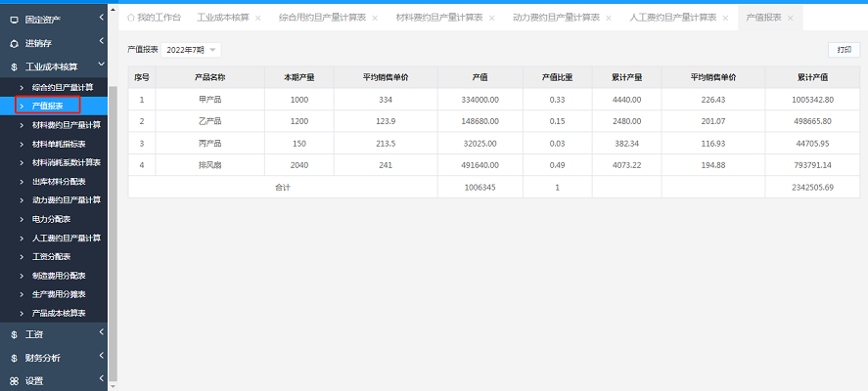Expand the 进销存 menu chevron
This screenshot has width=868, height=391.
102,41
